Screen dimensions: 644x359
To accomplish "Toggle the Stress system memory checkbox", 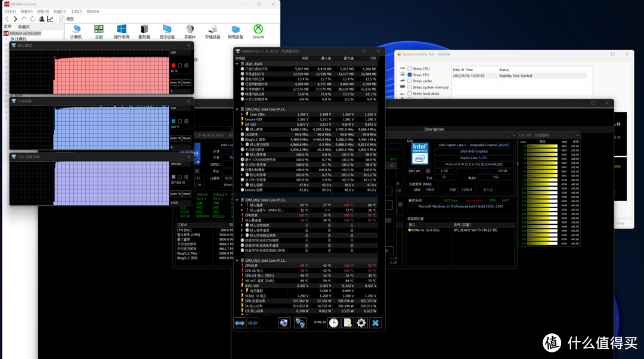I will click(x=410, y=87).
